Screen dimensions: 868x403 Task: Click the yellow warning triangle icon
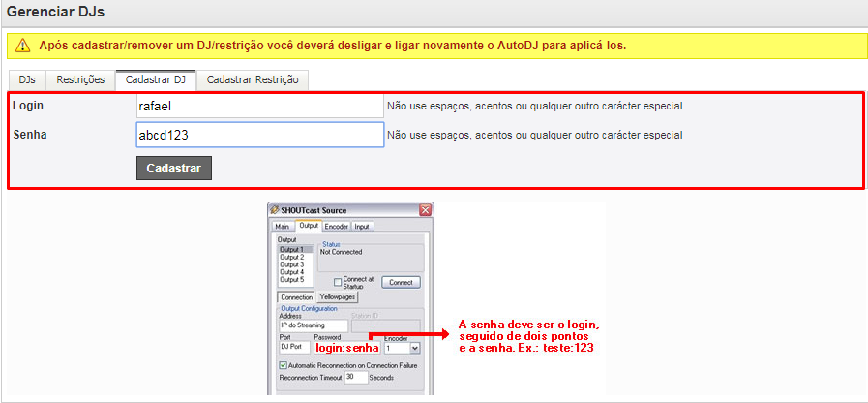click(x=22, y=46)
